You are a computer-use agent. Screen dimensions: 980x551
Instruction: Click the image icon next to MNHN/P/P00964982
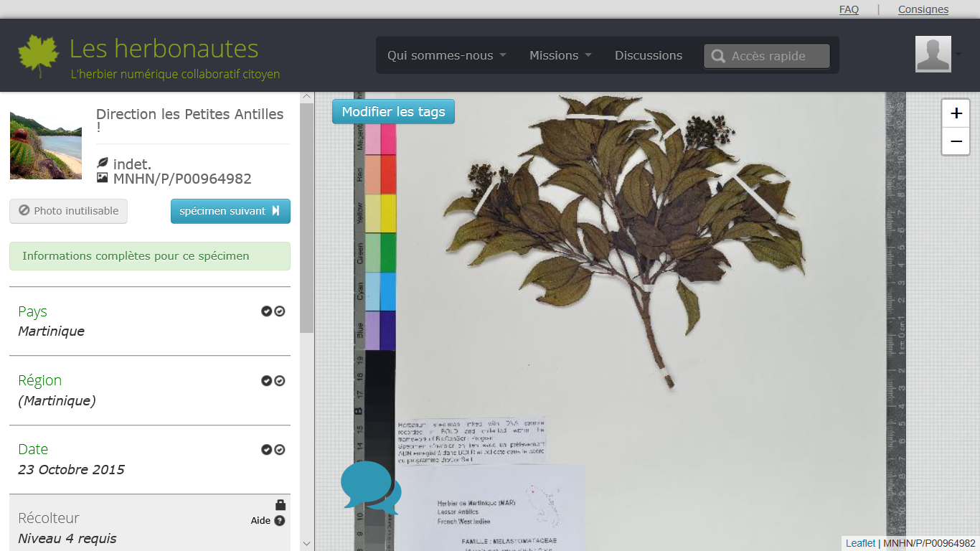[103, 178]
